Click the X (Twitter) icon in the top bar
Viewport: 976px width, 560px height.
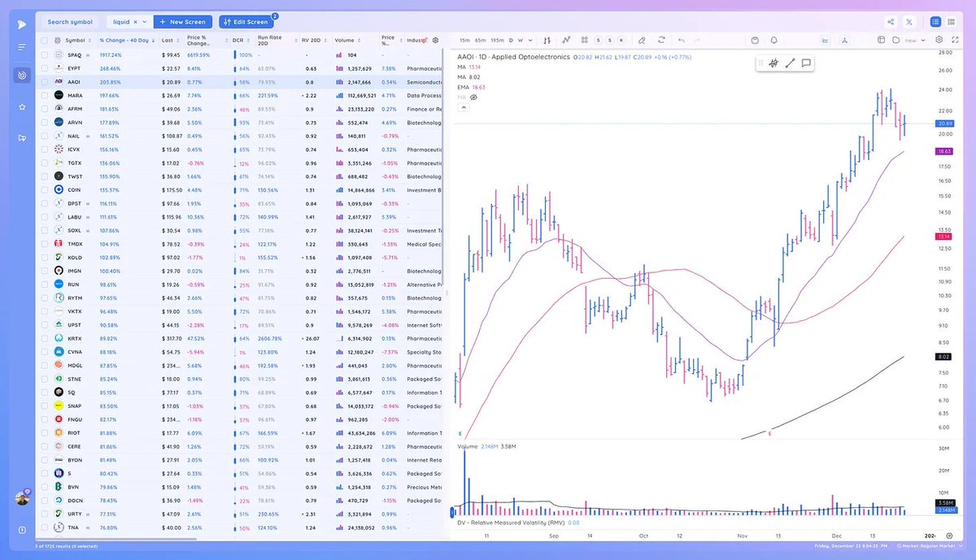(909, 22)
